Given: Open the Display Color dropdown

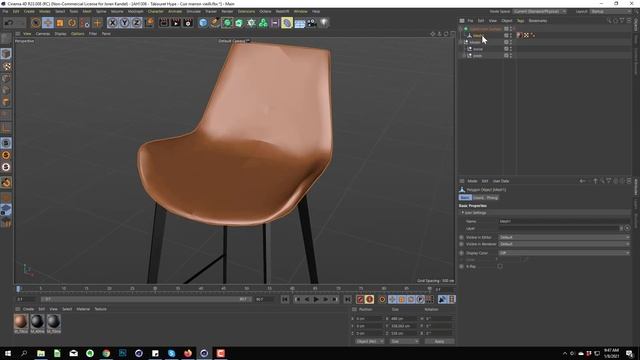Looking at the screenshot, I should pyautogui.click(x=564, y=253).
